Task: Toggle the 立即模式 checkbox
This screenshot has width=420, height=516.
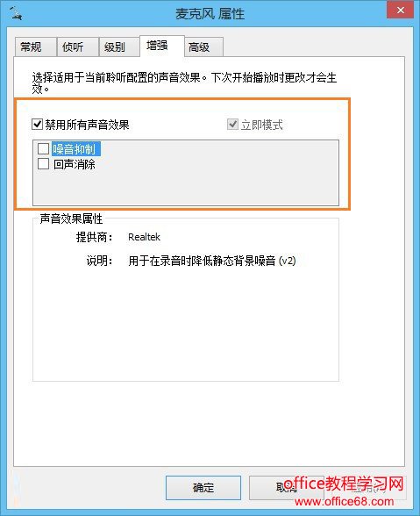Action: tap(233, 125)
